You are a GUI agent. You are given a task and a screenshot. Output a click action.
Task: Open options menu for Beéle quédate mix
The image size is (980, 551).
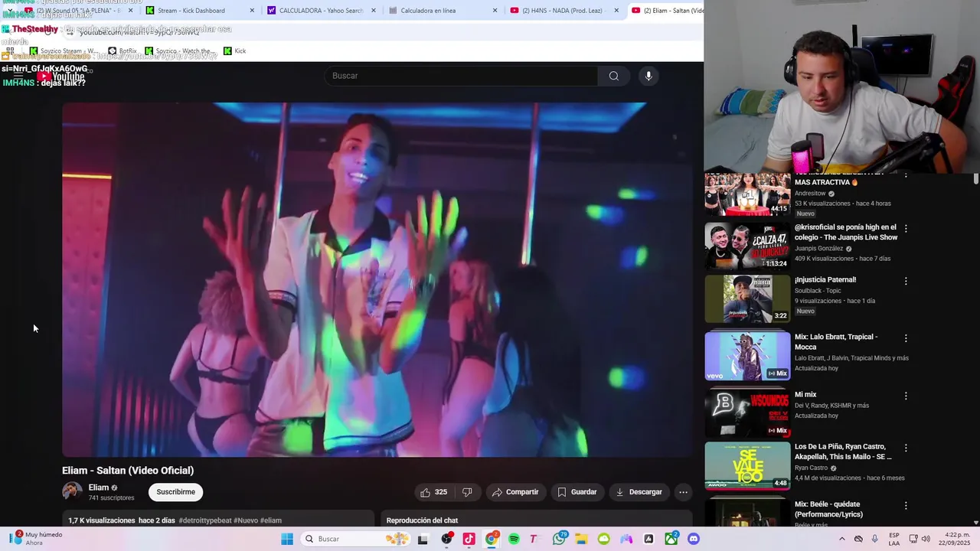[906, 506]
